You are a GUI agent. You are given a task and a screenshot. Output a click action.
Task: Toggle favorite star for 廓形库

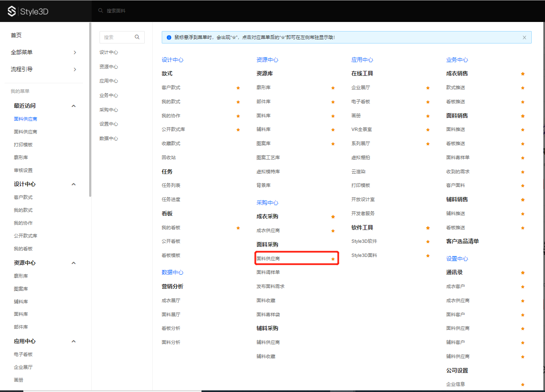pyautogui.click(x=333, y=88)
